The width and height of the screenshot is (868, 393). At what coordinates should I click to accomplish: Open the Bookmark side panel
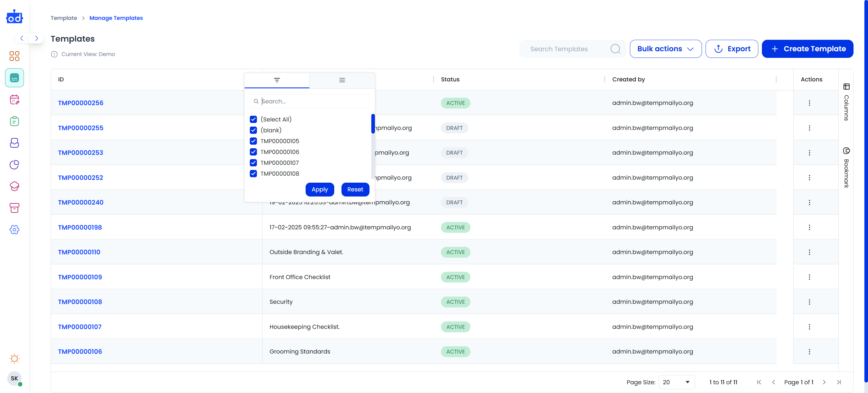[846, 168]
